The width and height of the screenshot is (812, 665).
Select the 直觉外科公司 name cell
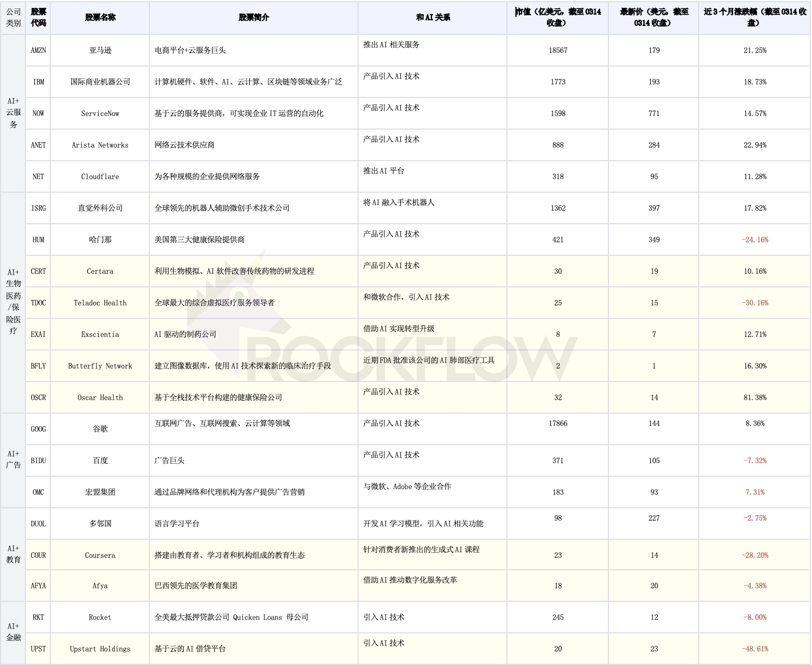(100, 208)
